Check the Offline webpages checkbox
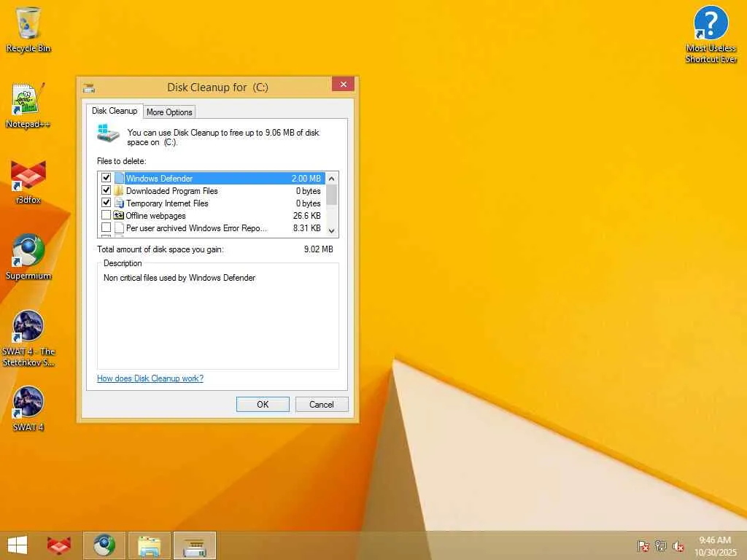This screenshot has height=560, width=747. (x=106, y=215)
